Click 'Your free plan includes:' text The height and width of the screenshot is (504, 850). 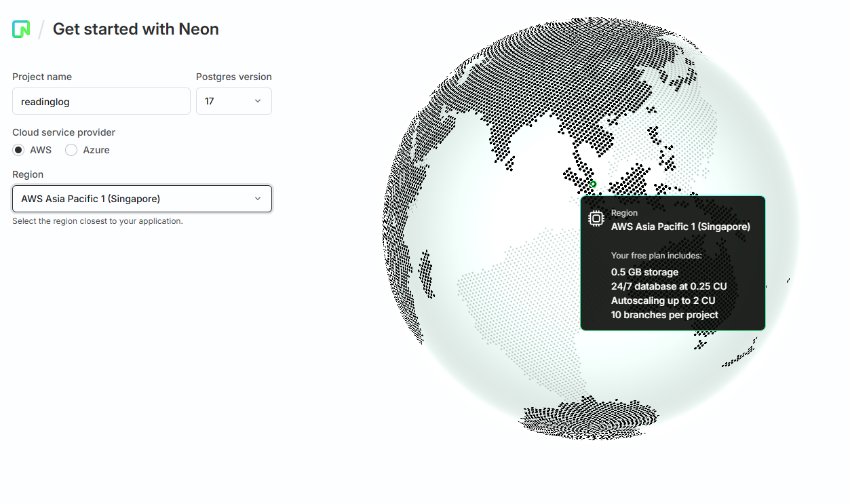[657, 256]
